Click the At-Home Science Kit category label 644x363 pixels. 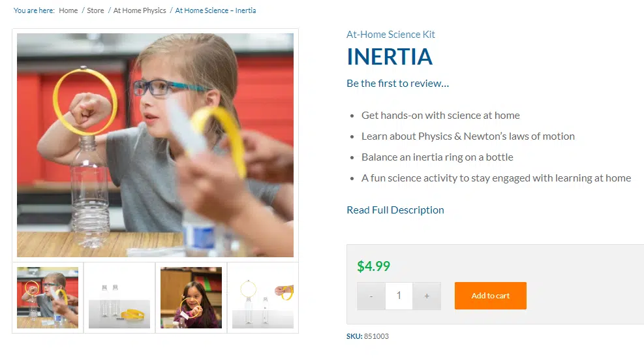391,35
